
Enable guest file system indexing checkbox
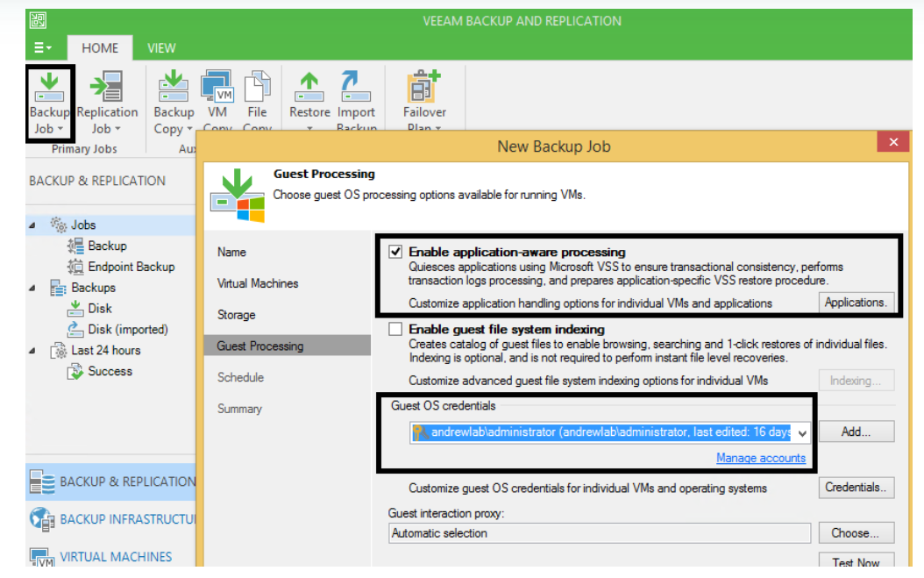click(x=395, y=330)
